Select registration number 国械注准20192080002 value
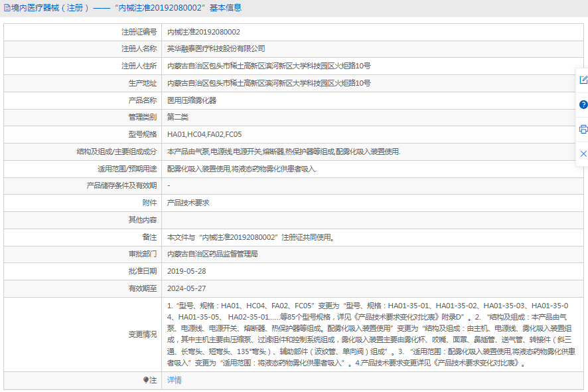This screenshot has height=392, width=588. click(204, 33)
